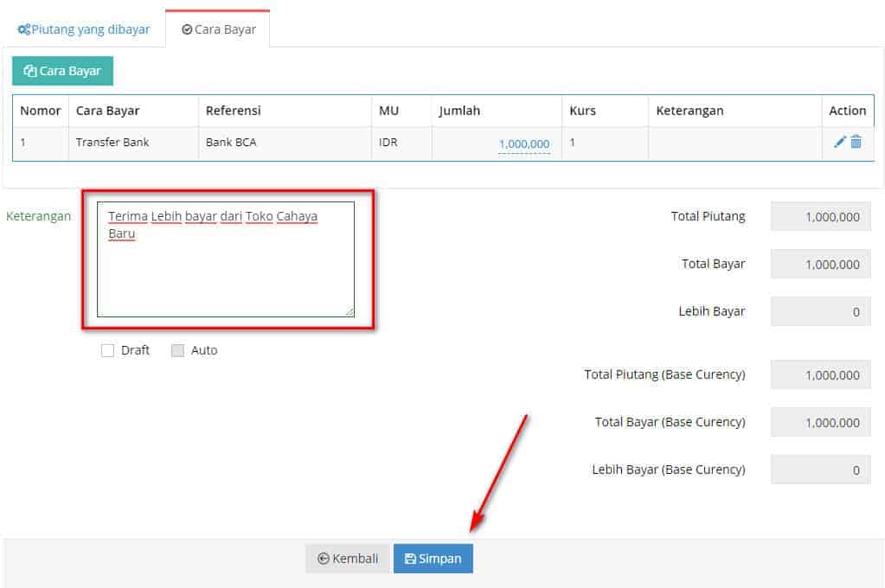Click the resize grip of Keterangan textarea
885x588 pixels.
350,311
